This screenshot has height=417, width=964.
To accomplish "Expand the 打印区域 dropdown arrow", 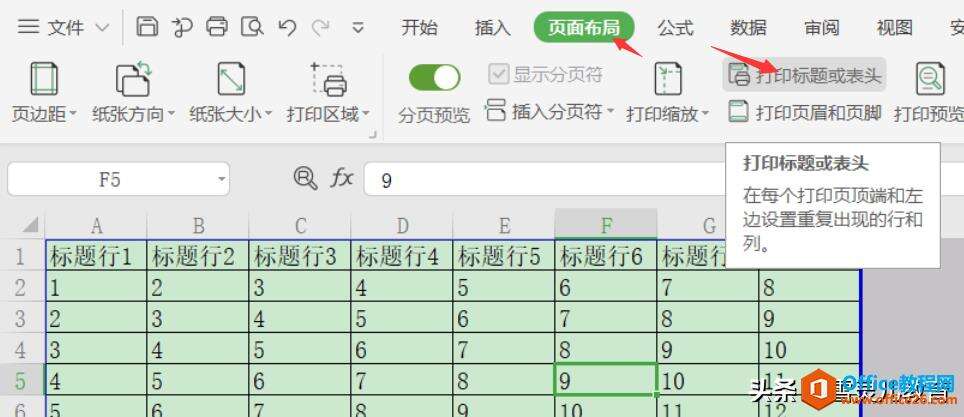I will [x=366, y=114].
